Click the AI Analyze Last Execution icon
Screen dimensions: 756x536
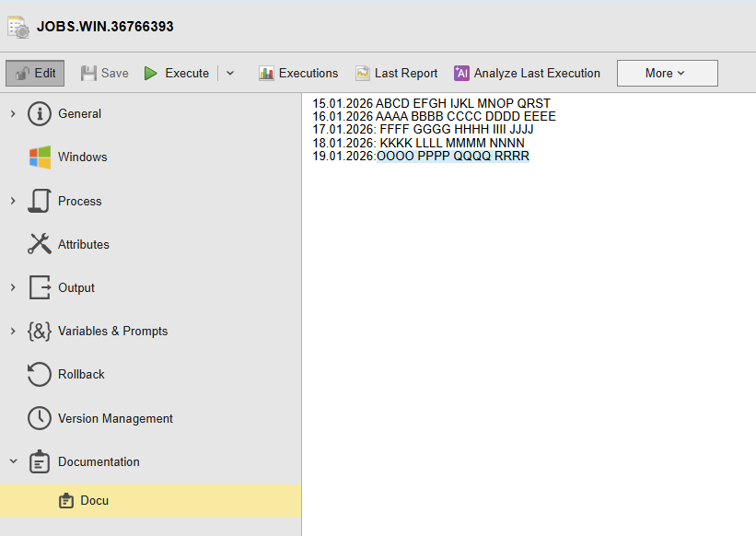tap(461, 74)
